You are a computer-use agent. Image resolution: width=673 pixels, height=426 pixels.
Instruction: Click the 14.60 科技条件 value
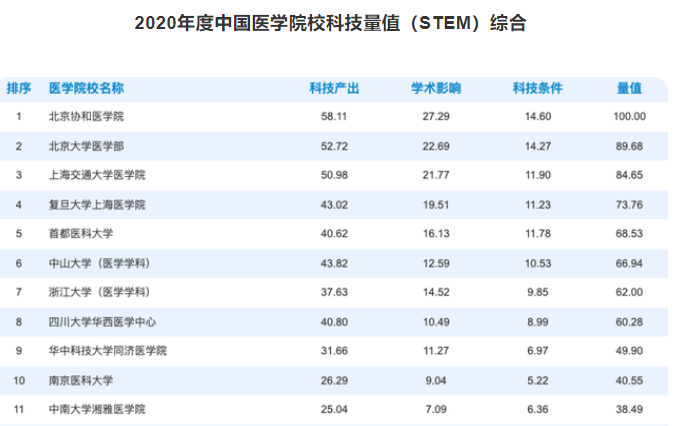coord(537,116)
